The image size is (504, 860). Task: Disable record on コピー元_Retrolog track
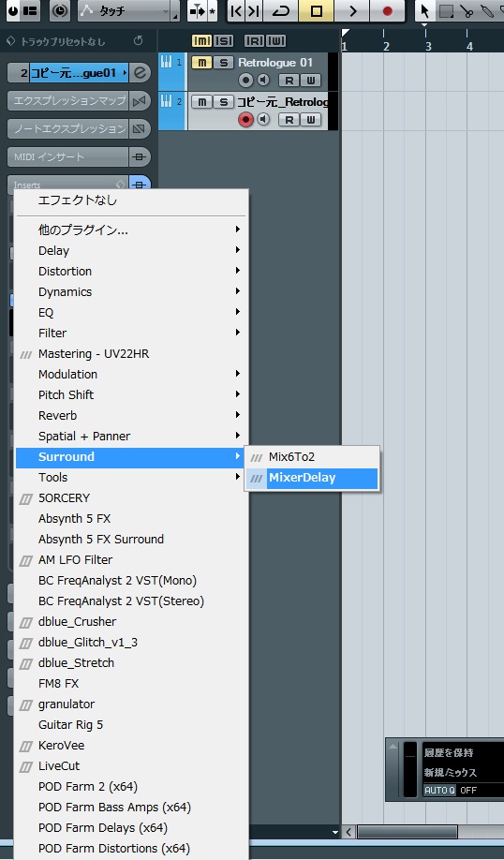(x=245, y=120)
